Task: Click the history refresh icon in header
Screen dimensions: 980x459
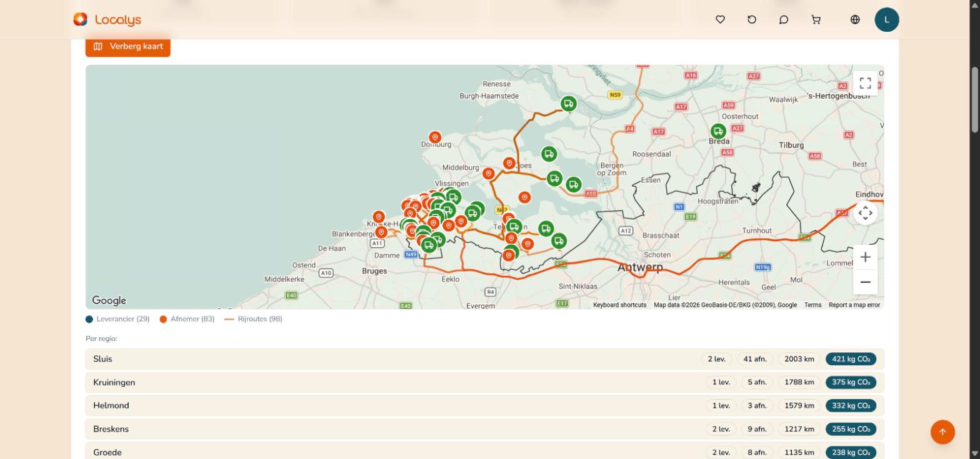Action: coord(752,20)
